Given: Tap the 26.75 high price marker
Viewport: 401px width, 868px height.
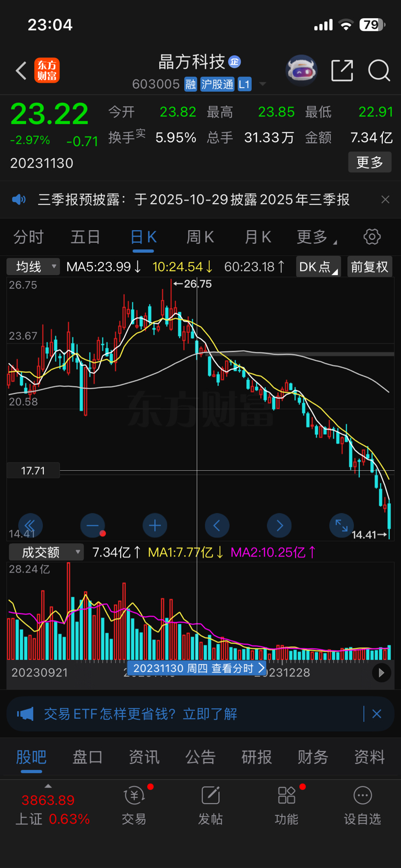Looking at the screenshot, I should [193, 284].
